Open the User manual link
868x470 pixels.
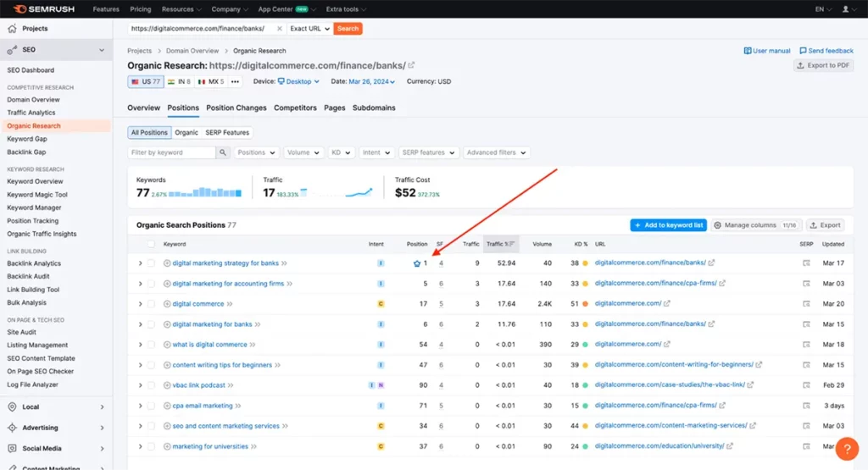(766, 50)
